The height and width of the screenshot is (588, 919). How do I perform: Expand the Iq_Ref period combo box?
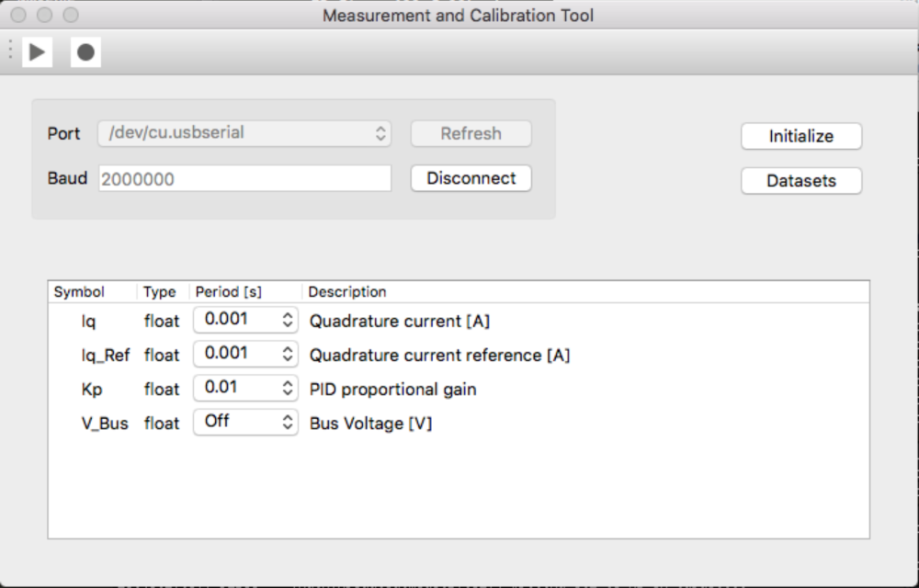(x=245, y=354)
